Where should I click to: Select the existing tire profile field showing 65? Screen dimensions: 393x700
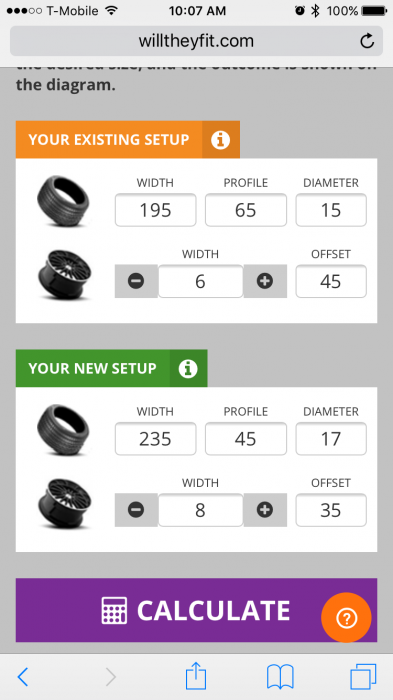click(246, 210)
